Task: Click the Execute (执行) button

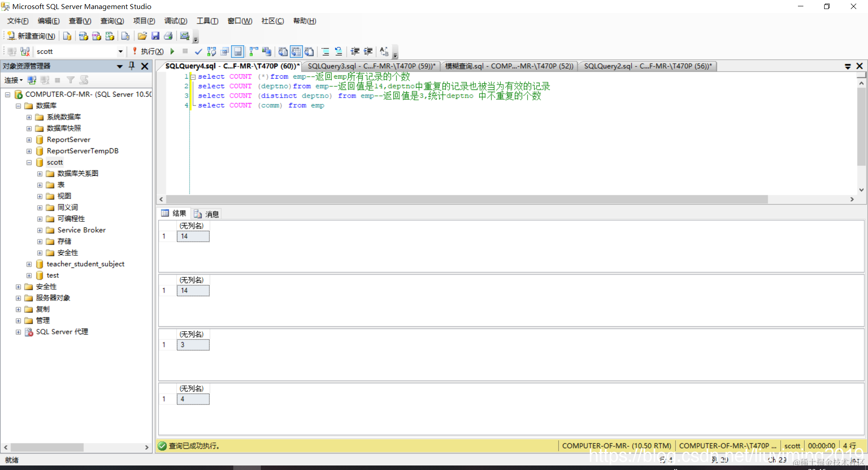Action: click(x=148, y=52)
